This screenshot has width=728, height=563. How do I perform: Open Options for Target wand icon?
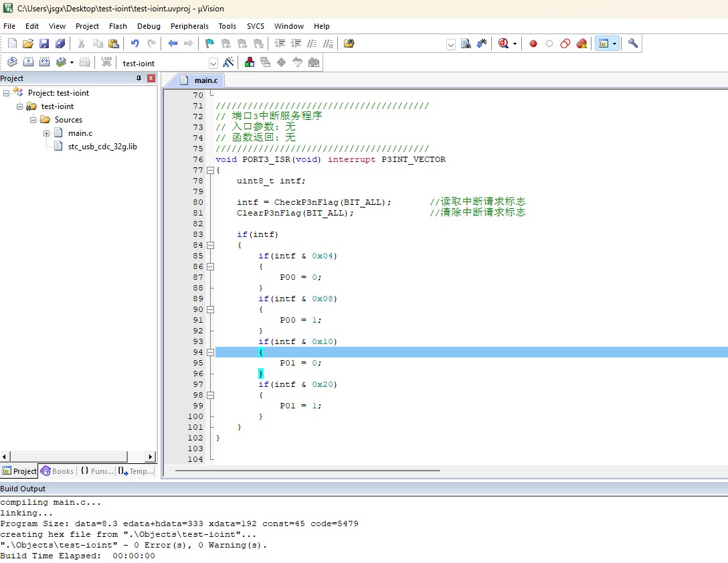tap(228, 62)
